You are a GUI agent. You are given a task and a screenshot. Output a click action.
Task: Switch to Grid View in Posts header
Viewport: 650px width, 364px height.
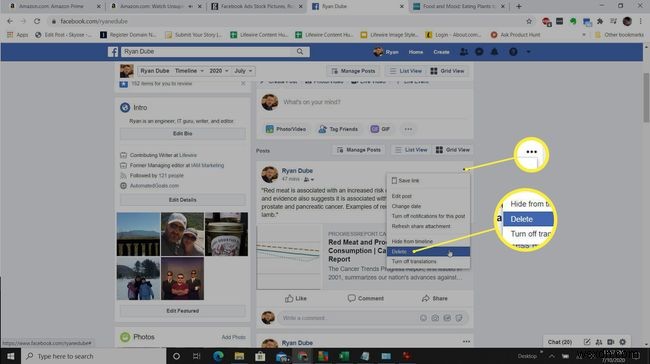[453, 150]
